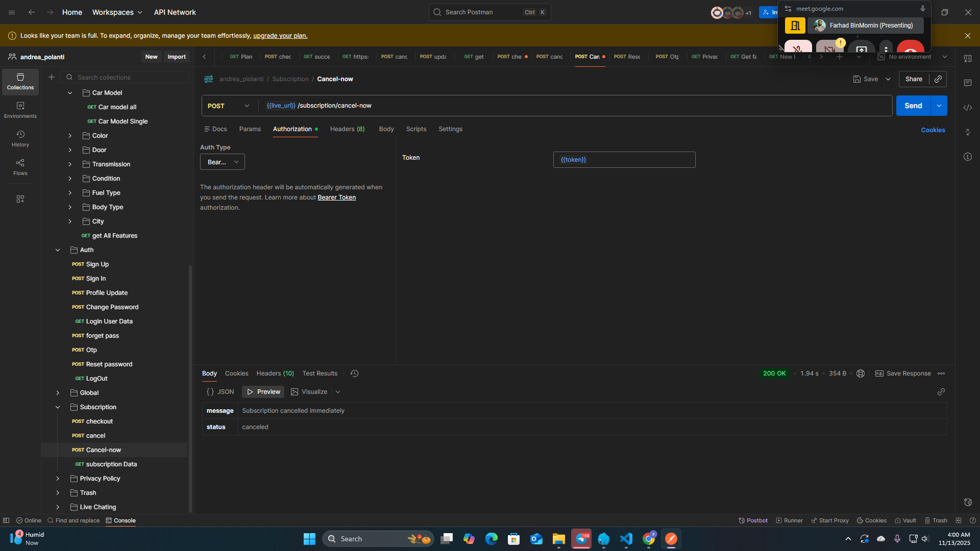Open the Collections sidebar panel
Screen dimensions: 980x551
click(20, 82)
